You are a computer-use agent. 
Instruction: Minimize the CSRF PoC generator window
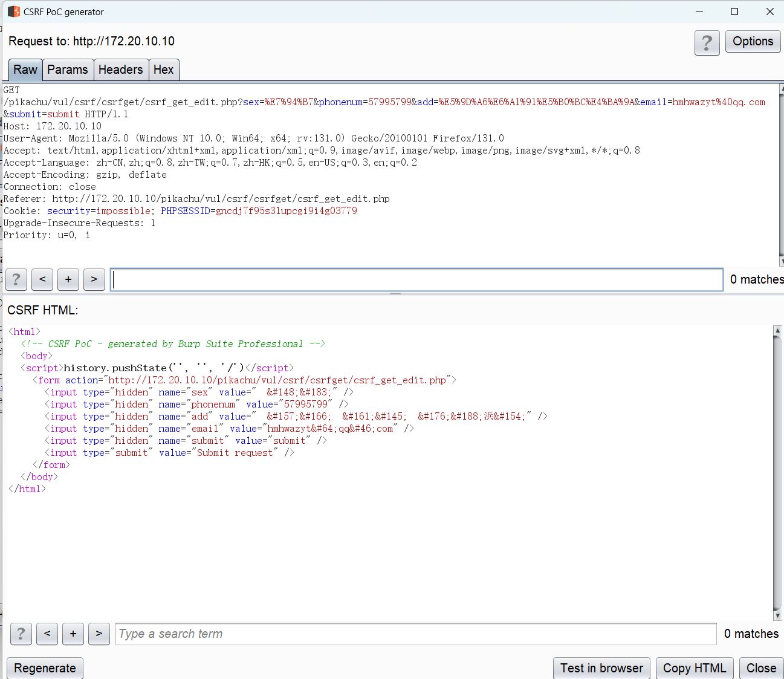(699, 11)
